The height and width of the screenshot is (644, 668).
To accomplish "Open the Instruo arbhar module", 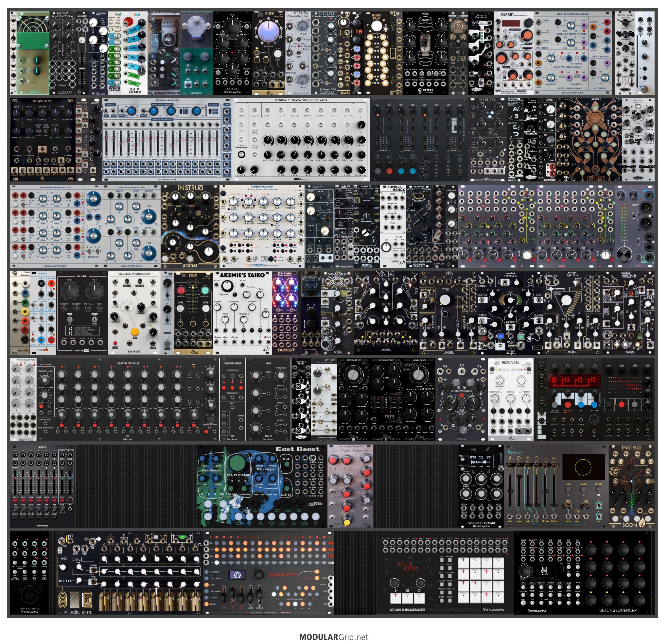I will (190, 227).
